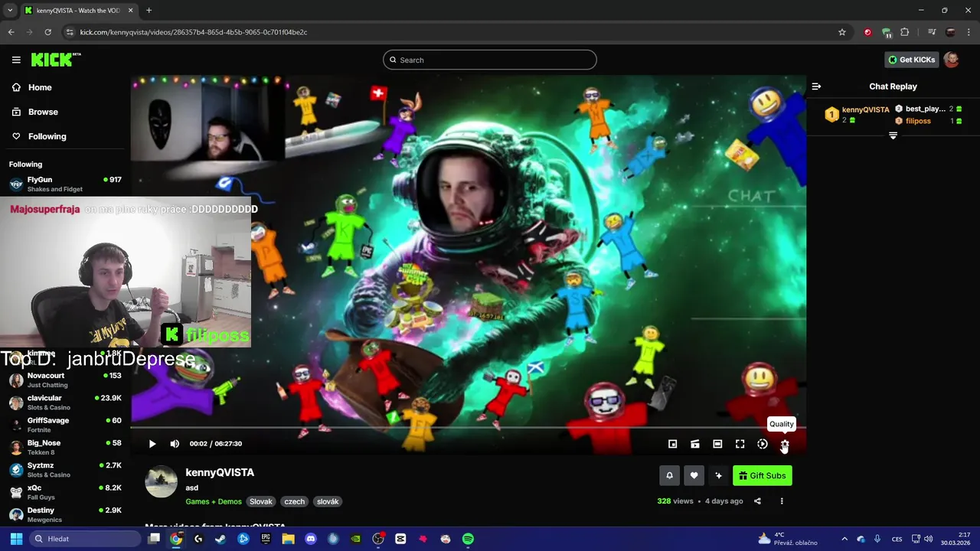This screenshot has height=551, width=980.
Task: Open Windows Start menu
Action: (16, 539)
